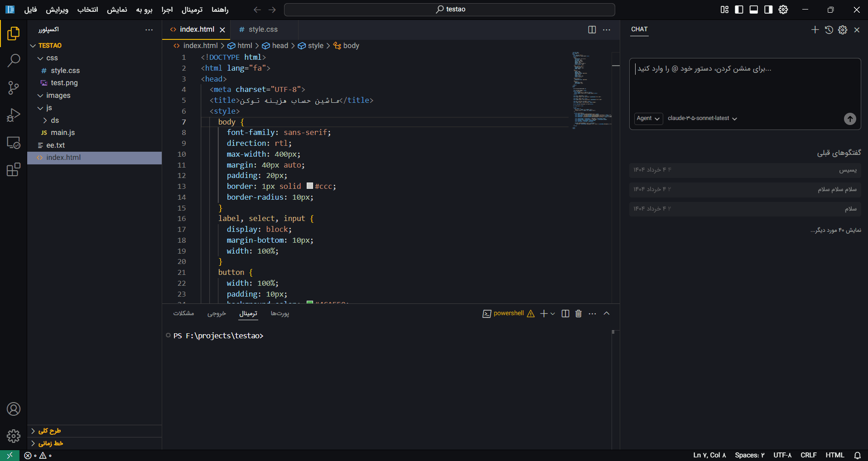Toggle the secondary sidebar visibility

(x=768, y=10)
